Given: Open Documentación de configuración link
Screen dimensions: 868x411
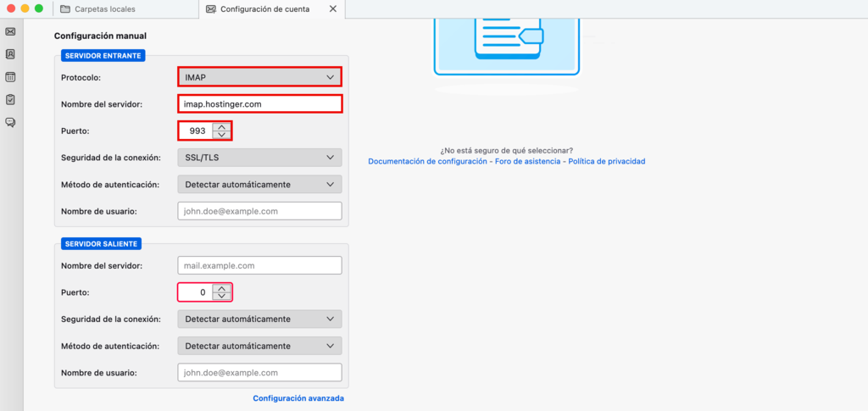Looking at the screenshot, I should tap(427, 162).
